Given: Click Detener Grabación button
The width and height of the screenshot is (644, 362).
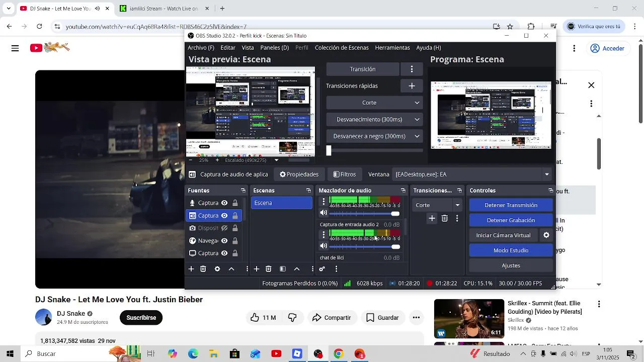Looking at the screenshot, I should pyautogui.click(x=511, y=220).
